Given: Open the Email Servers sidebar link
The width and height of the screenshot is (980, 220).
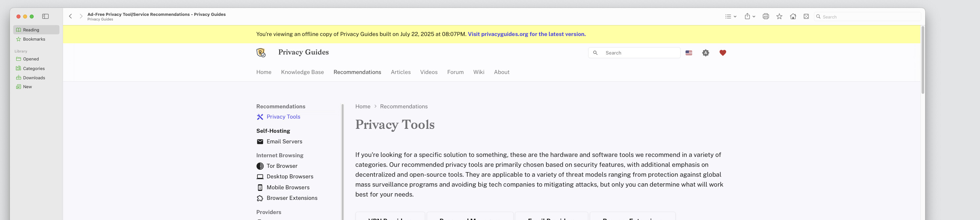Looking at the screenshot, I should (x=284, y=142).
